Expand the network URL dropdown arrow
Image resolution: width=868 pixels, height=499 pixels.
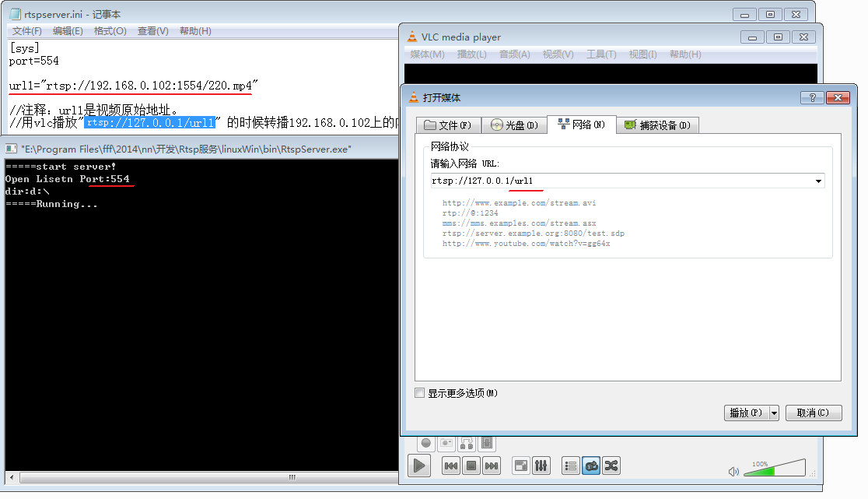click(x=818, y=181)
